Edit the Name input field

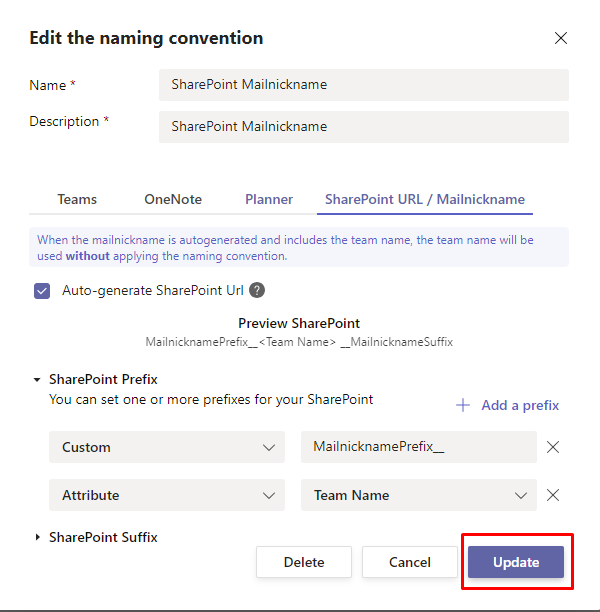tap(363, 85)
